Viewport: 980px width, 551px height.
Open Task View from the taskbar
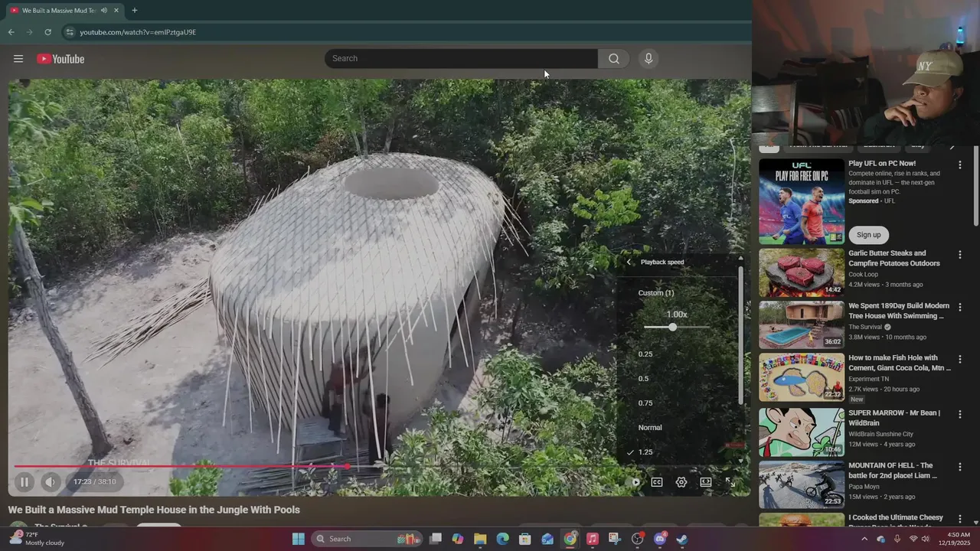(435, 539)
